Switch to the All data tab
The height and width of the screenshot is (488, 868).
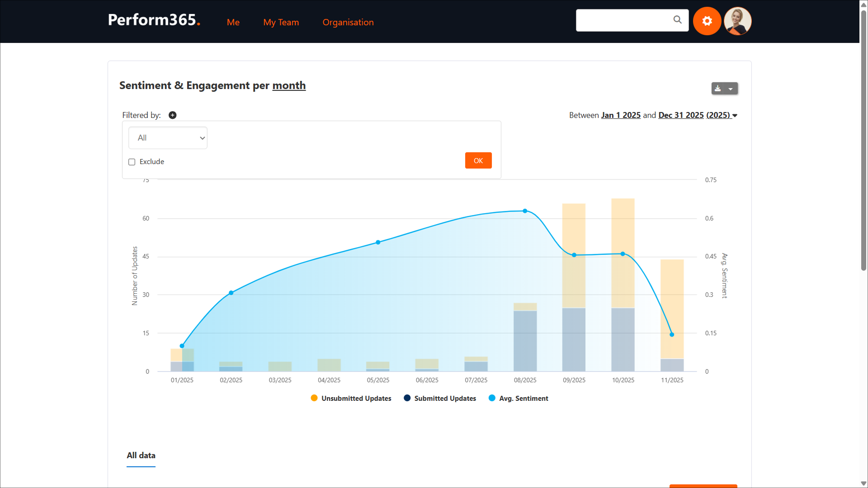(x=141, y=455)
